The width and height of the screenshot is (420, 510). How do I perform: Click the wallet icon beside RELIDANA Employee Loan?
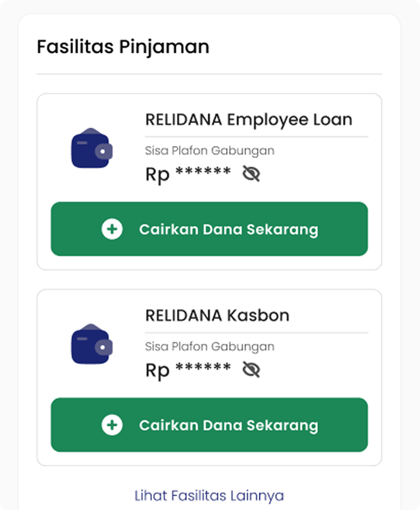[92, 149]
